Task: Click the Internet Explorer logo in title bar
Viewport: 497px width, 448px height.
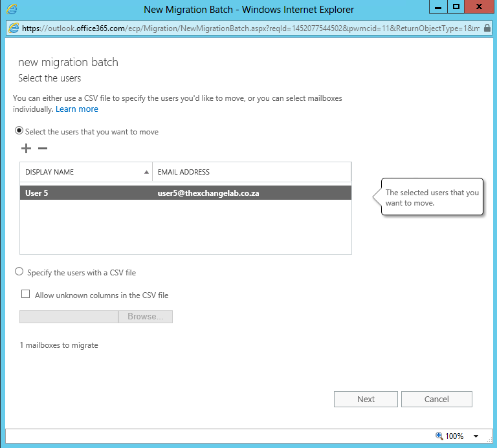Action: tap(12, 9)
